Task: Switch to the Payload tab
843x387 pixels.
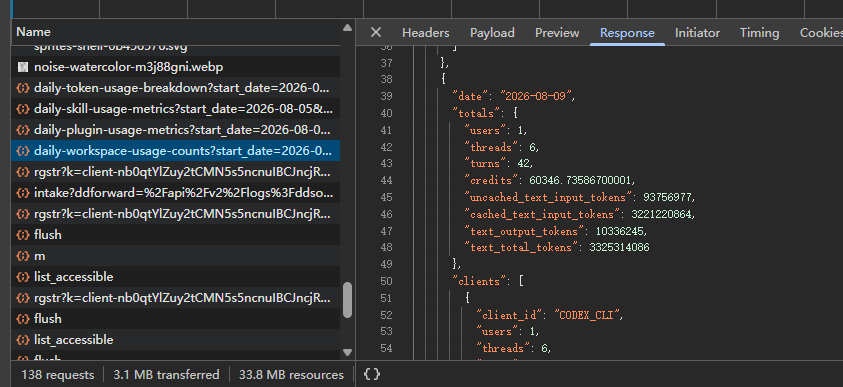Action: tap(492, 33)
